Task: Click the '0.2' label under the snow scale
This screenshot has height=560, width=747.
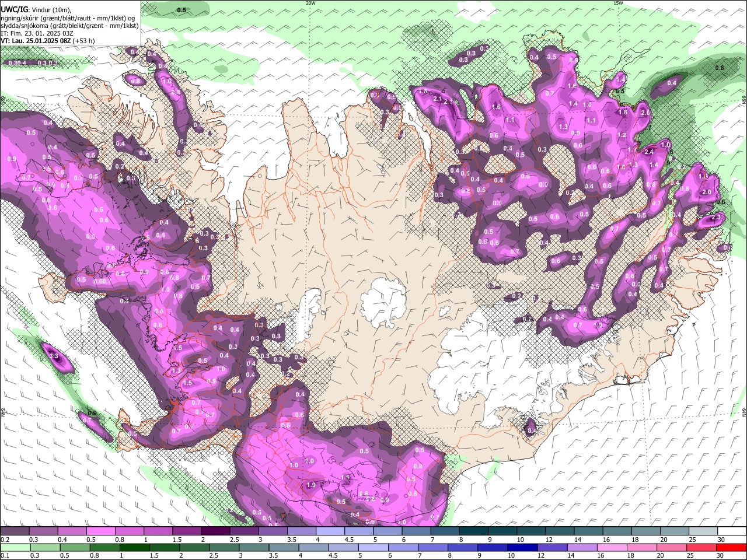Action: pyautogui.click(x=5, y=540)
